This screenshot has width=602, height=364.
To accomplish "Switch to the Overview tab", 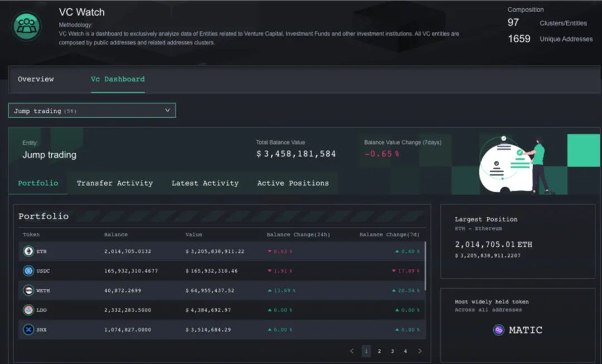I will [36, 79].
